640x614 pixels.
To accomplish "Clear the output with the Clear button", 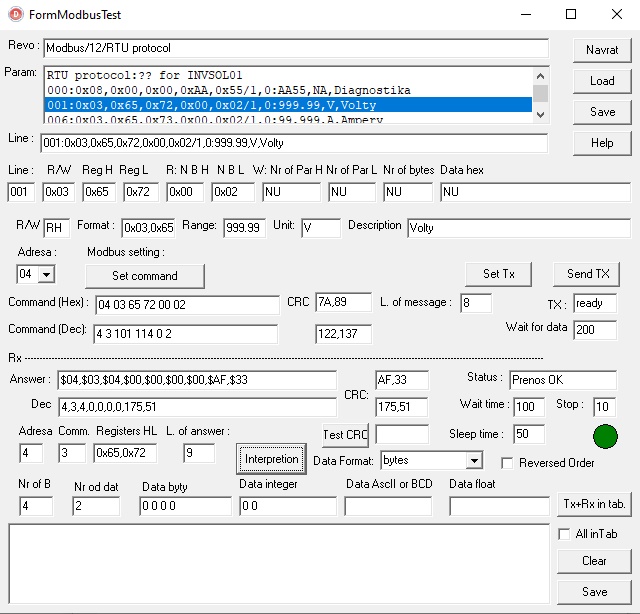I will pos(594,561).
